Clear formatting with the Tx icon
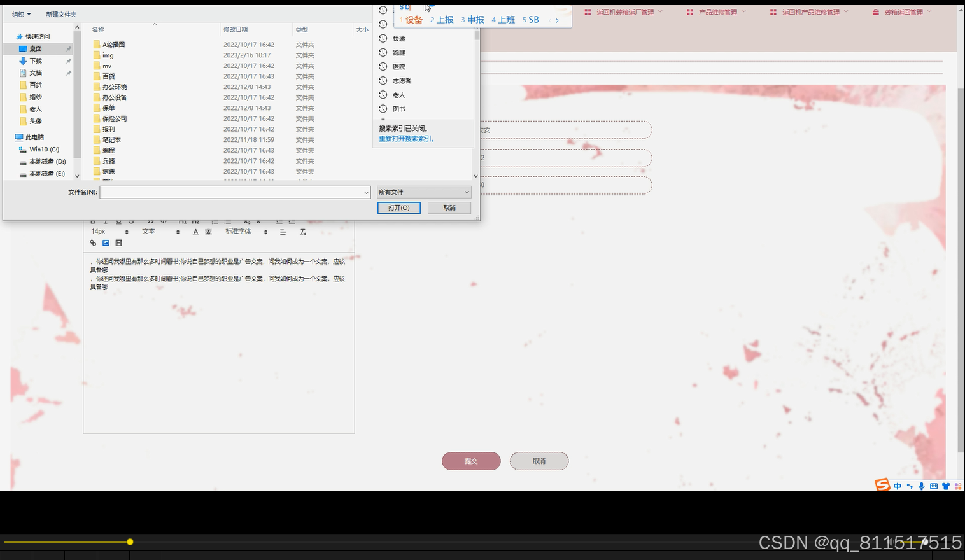965x560 pixels. click(303, 232)
